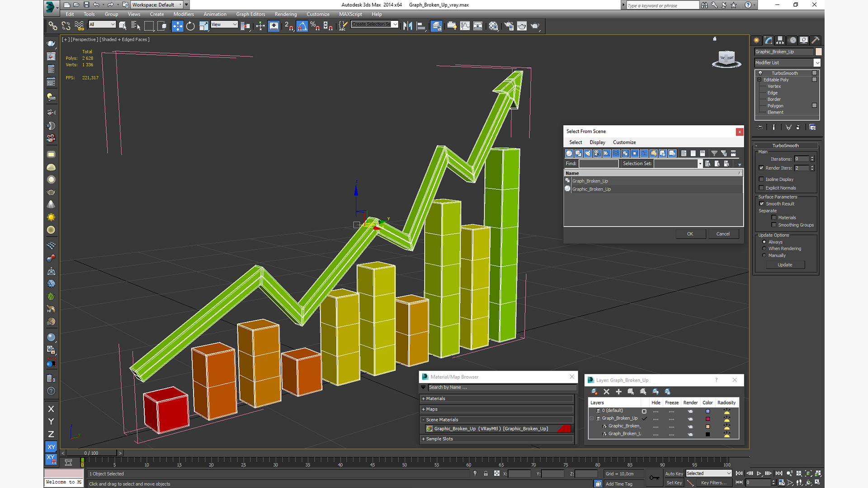Screen dimensions: 868x488
Task: Click the Select and Link icon
Action: tap(52, 26)
